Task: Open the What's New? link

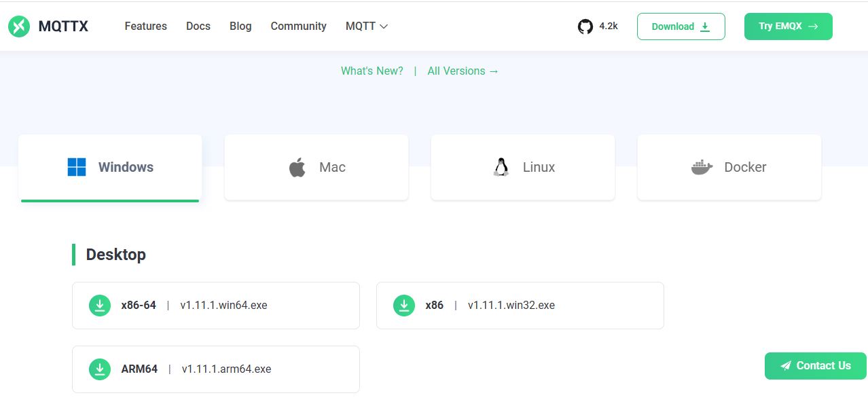Action: tap(372, 71)
